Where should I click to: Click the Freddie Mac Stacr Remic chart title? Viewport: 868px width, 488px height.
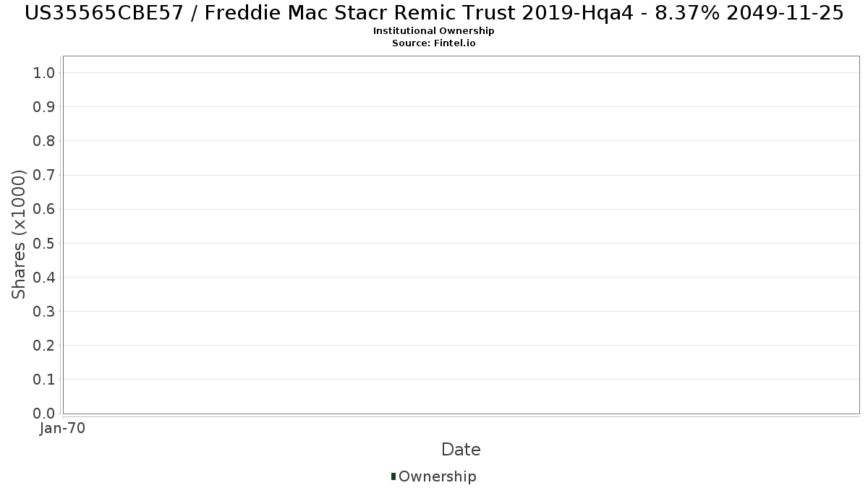(x=434, y=13)
